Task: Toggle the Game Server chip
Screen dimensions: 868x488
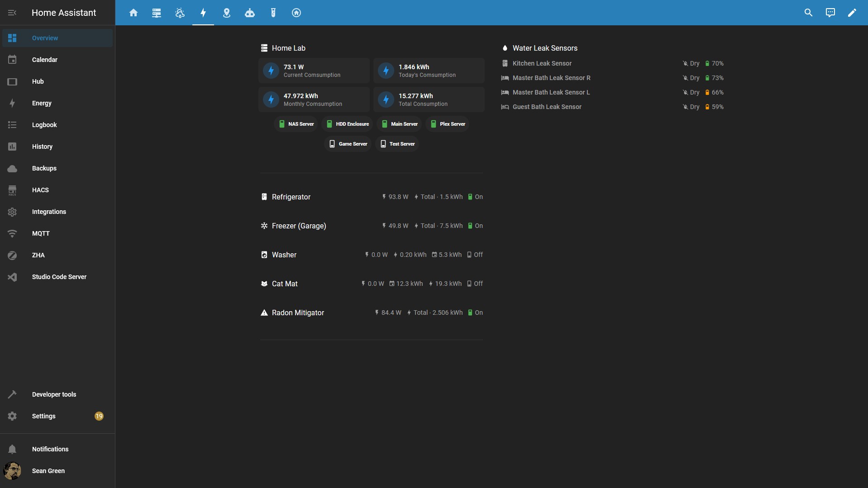Action: [348, 144]
